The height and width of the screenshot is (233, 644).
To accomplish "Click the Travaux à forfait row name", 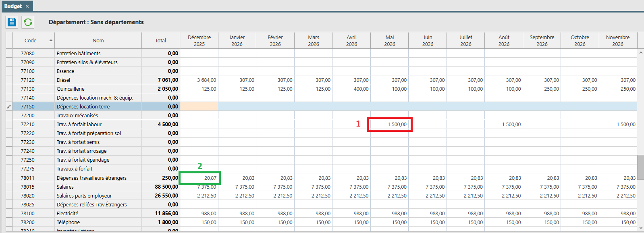I will [x=75, y=169].
